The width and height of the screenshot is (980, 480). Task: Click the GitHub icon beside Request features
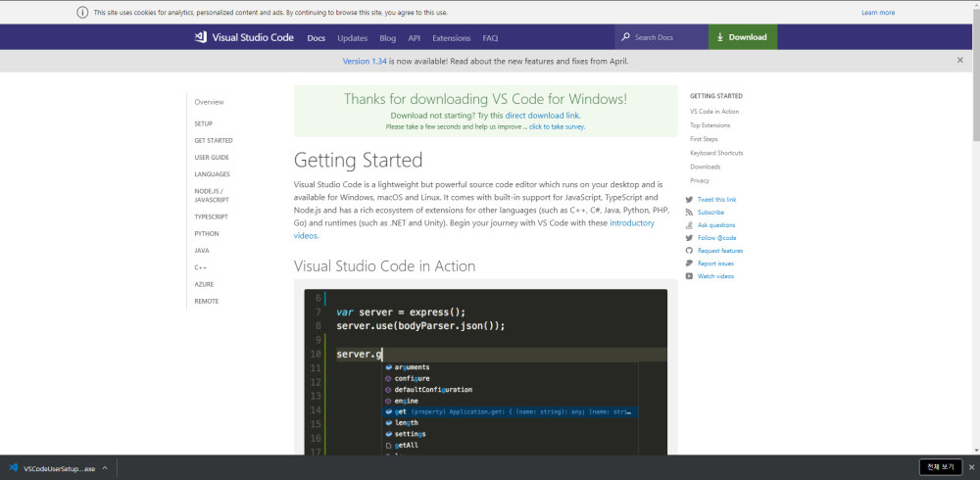click(x=689, y=251)
